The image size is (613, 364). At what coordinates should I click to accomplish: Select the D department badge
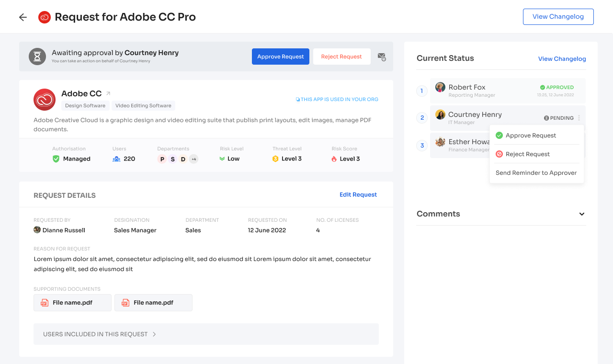point(183,159)
